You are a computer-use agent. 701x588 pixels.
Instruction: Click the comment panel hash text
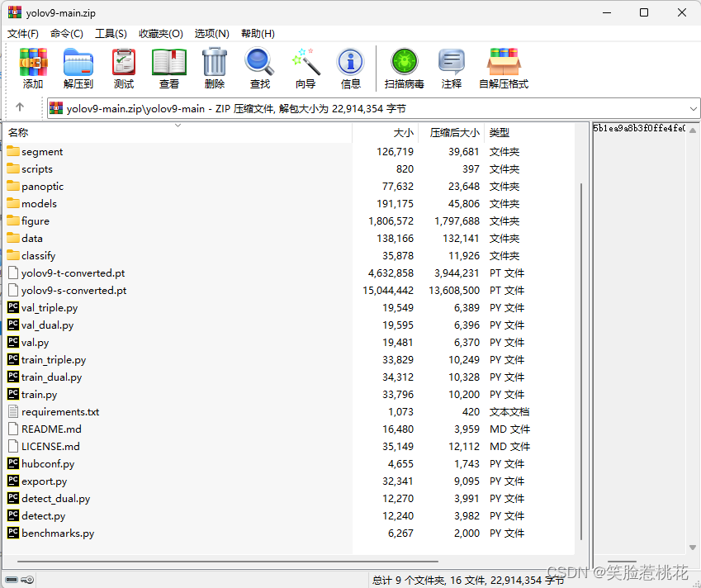tap(639, 128)
